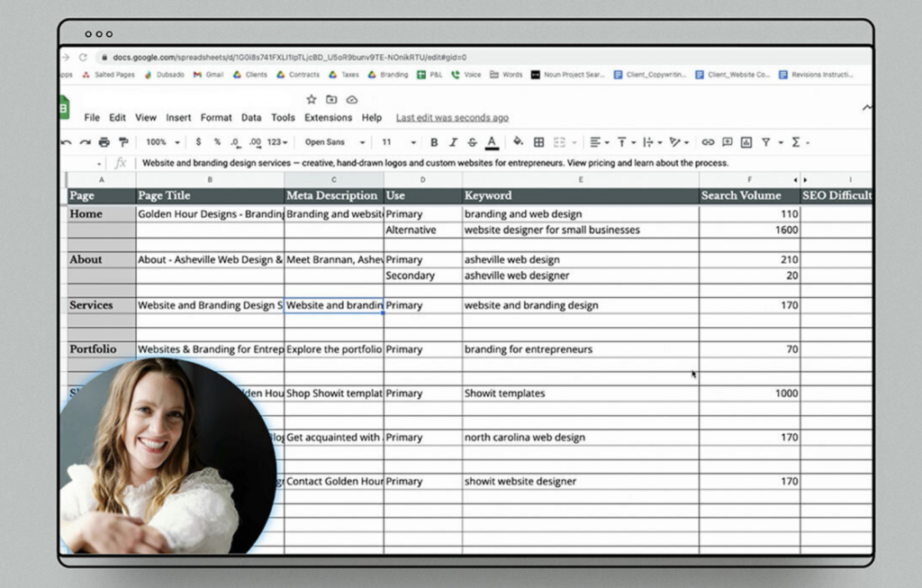
Task: Open the Dubsado bookmark
Action: point(164,75)
